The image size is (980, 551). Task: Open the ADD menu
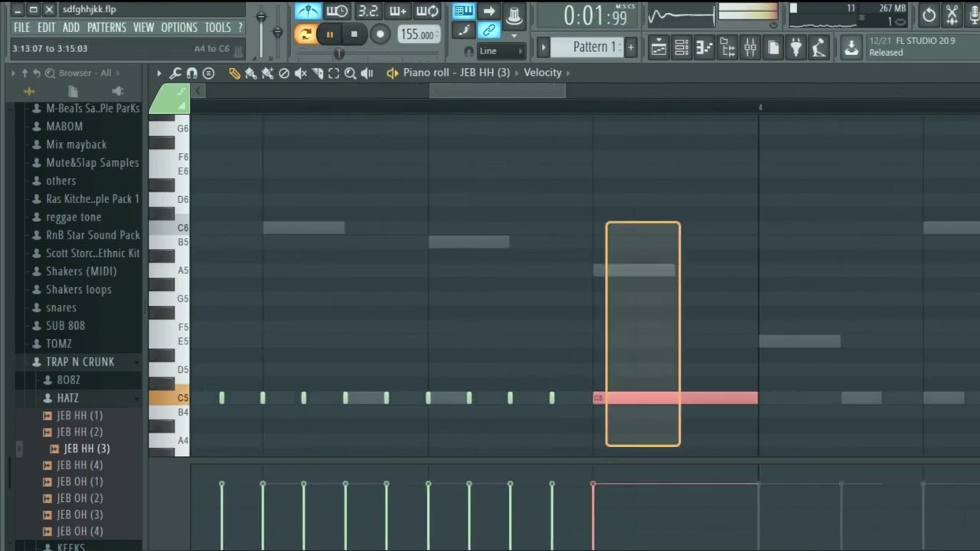71,28
